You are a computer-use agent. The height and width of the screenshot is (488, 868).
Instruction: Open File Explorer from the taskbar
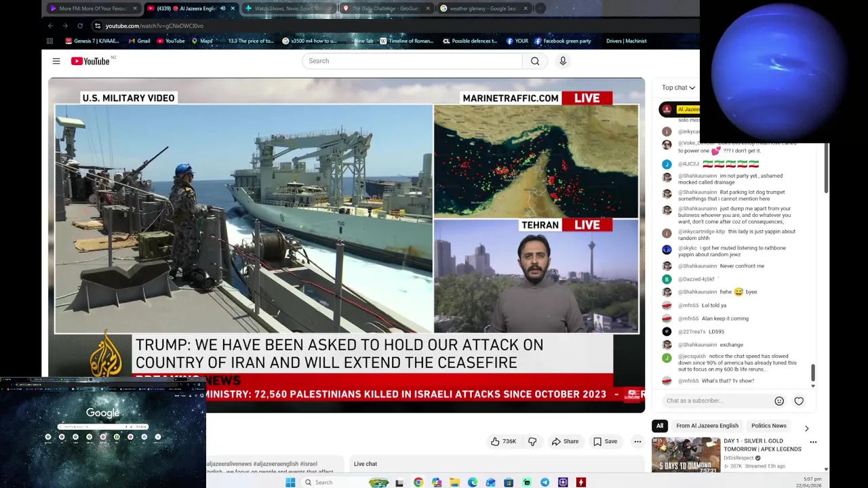click(454, 482)
